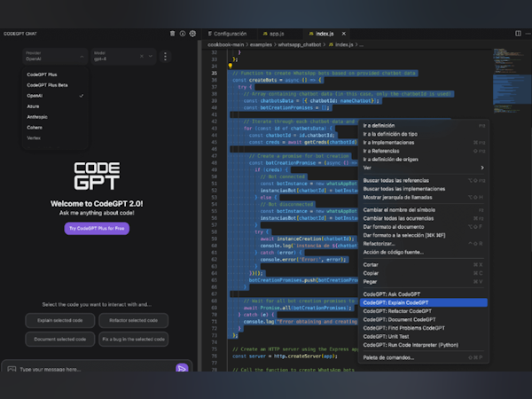
Task: Click the image attach icon in message box
Action: pos(12,369)
